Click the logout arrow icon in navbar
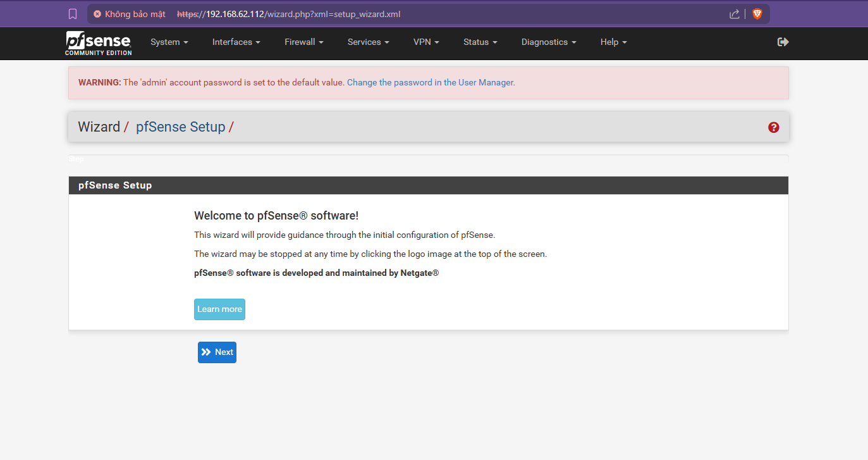The height and width of the screenshot is (460, 868). [783, 42]
